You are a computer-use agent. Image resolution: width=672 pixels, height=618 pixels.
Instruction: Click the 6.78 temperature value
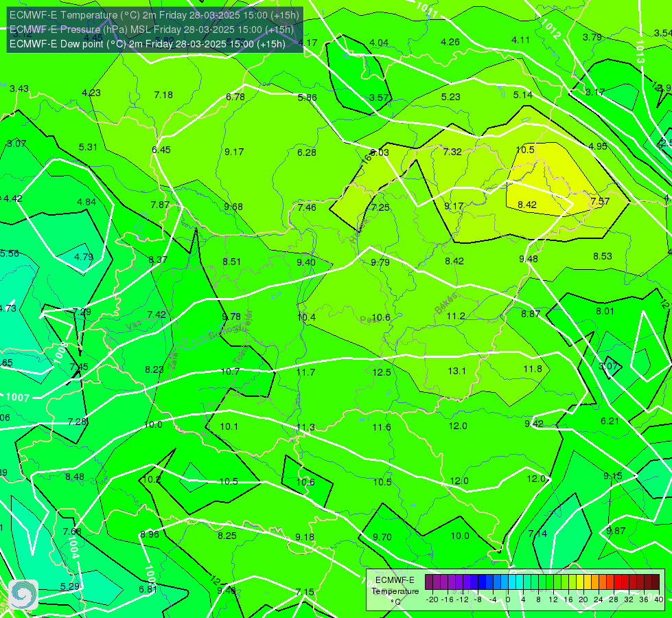pyautogui.click(x=235, y=97)
